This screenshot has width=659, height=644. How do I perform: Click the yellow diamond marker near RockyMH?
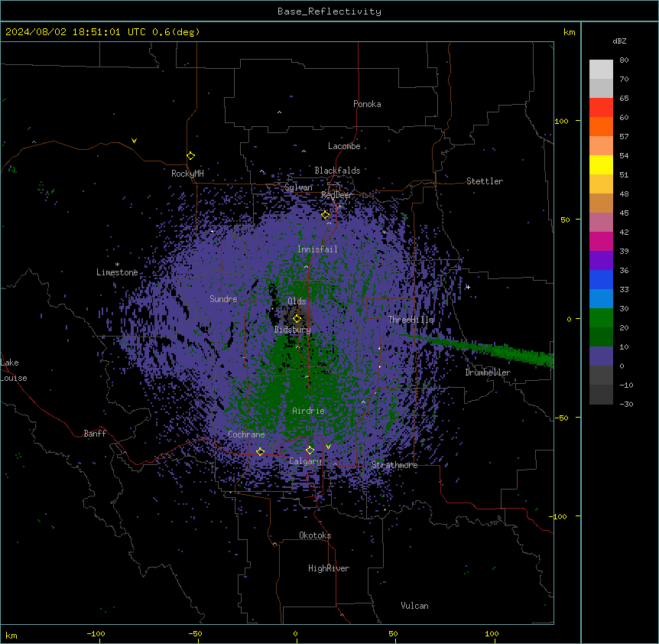(x=191, y=156)
